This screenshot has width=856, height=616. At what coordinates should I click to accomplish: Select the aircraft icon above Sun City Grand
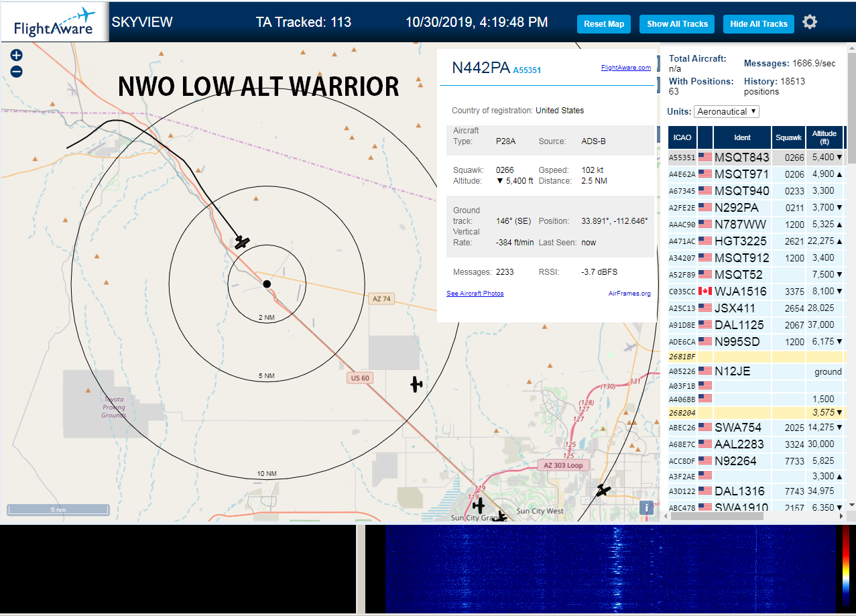tap(479, 505)
